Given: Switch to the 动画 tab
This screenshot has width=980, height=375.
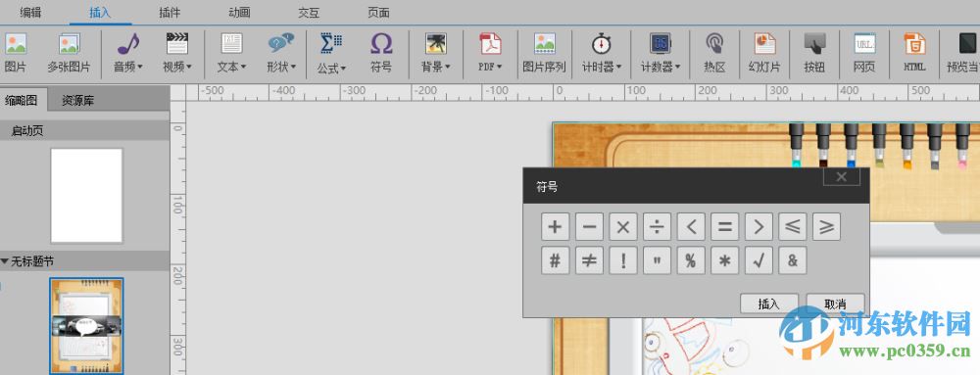Looking at the screenshot, I should (x=239, y=12).
